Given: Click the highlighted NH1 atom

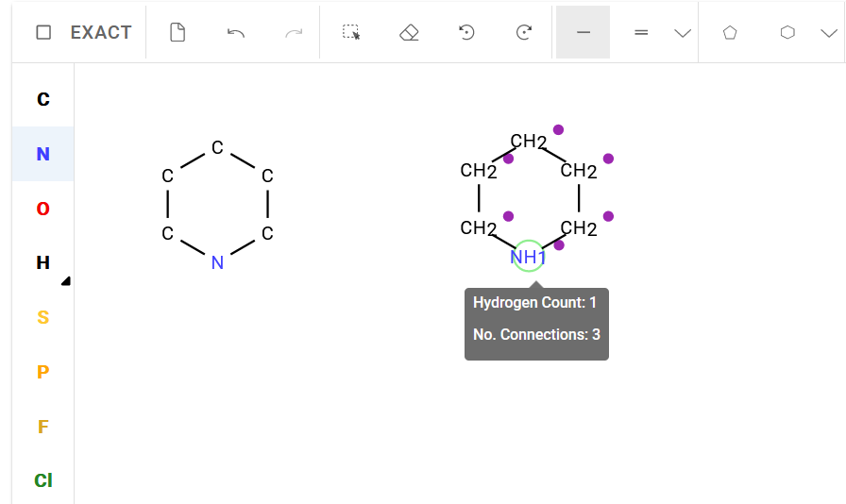Looking at the screenshot, I should 528,257.
